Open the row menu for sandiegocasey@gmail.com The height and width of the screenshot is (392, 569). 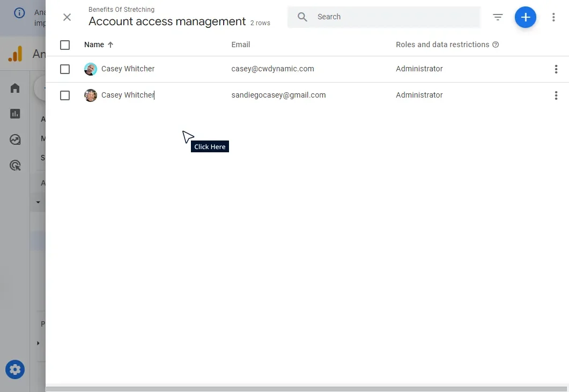556,95
